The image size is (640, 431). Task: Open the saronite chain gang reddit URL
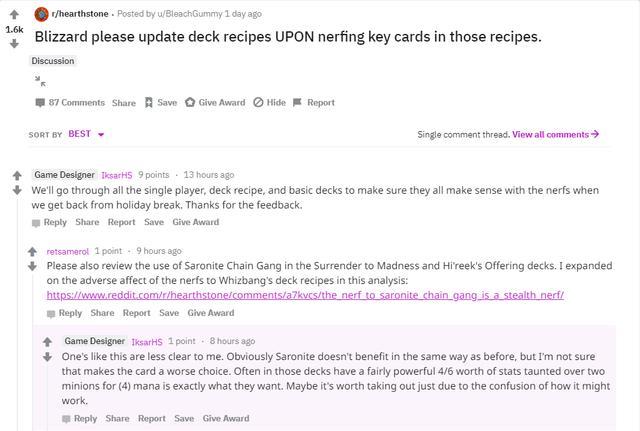[305, 295]
